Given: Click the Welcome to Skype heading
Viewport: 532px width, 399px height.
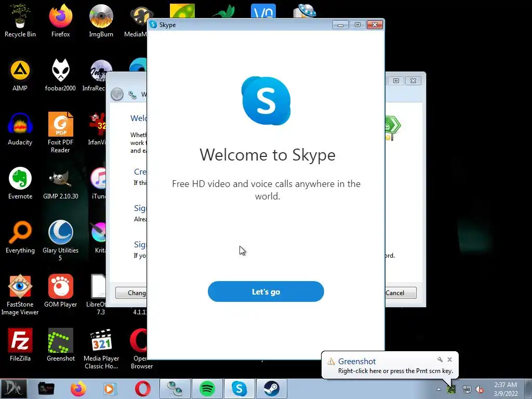Looking at the screenshot, I should tap(268, 155).
